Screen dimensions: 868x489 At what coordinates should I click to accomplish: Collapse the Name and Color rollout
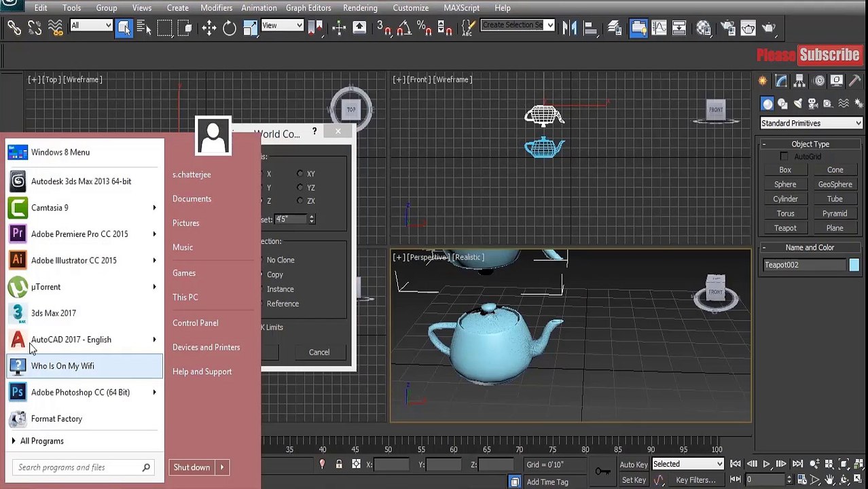point(763,248)
